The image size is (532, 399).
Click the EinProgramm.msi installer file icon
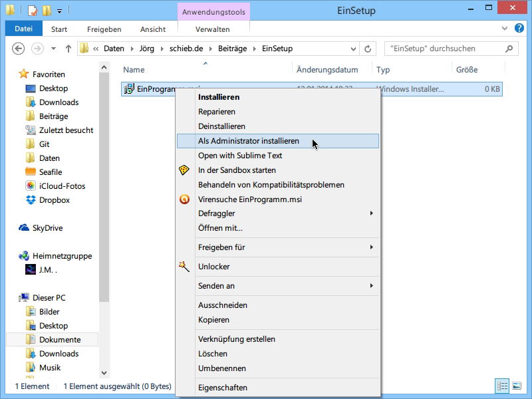[x=129, y=89]
